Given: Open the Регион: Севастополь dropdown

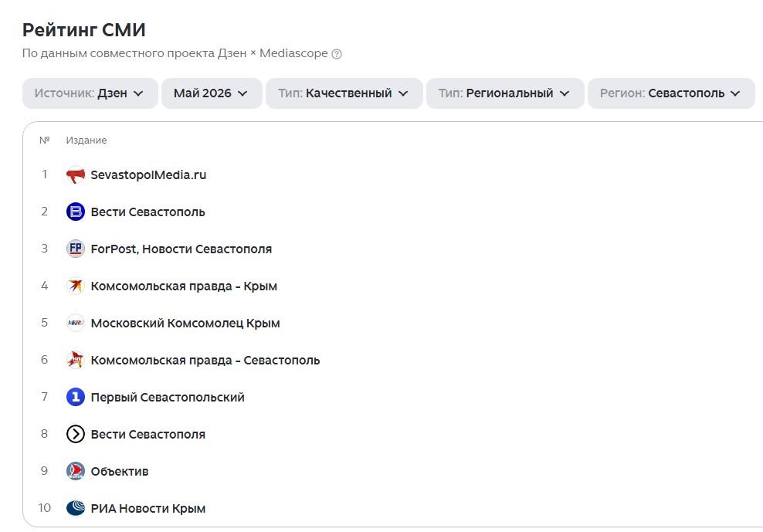Looking at the screenshot, I should tap(672, 93).
